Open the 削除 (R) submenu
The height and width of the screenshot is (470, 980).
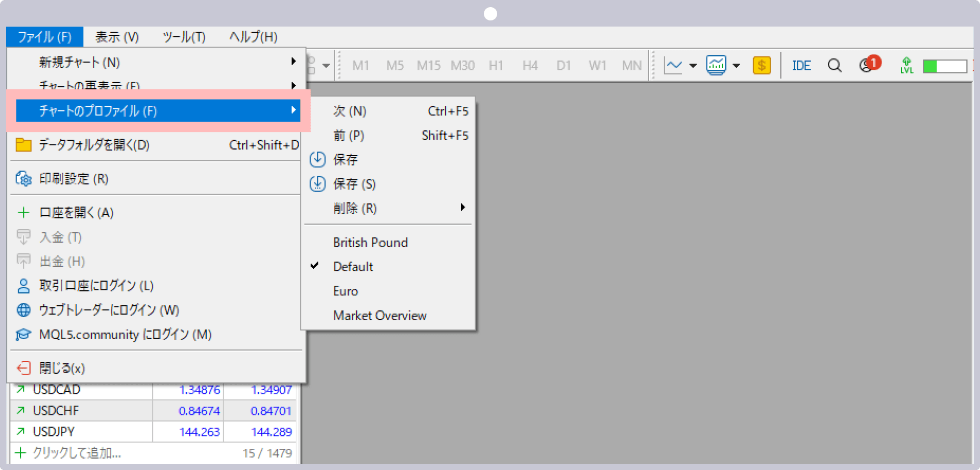(389, 208)
